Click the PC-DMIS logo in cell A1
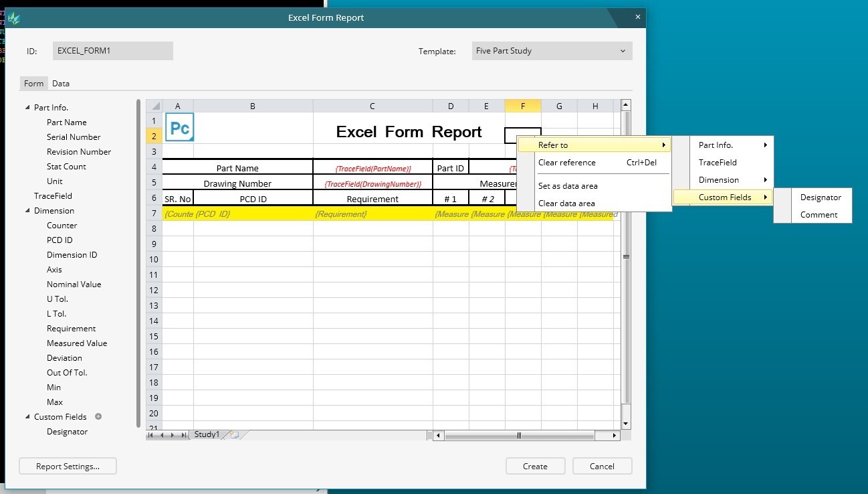The height and width of the screenshot is (494, 868). (x=179, y=127)
